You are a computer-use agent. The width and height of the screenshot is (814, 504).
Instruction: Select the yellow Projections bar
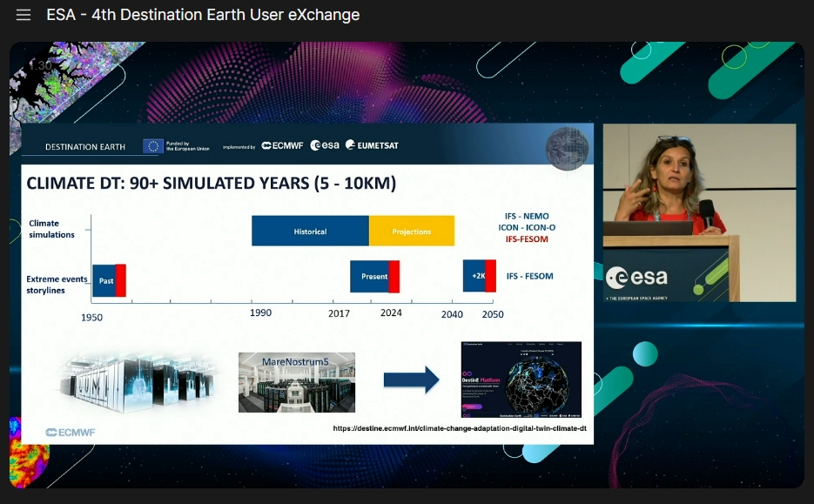412,232
